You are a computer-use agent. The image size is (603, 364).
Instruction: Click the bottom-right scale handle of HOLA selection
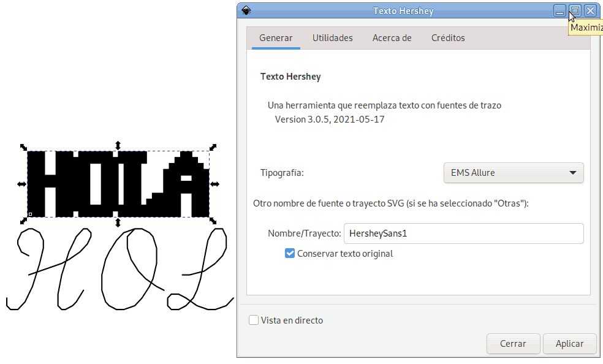tap(213, 221)
